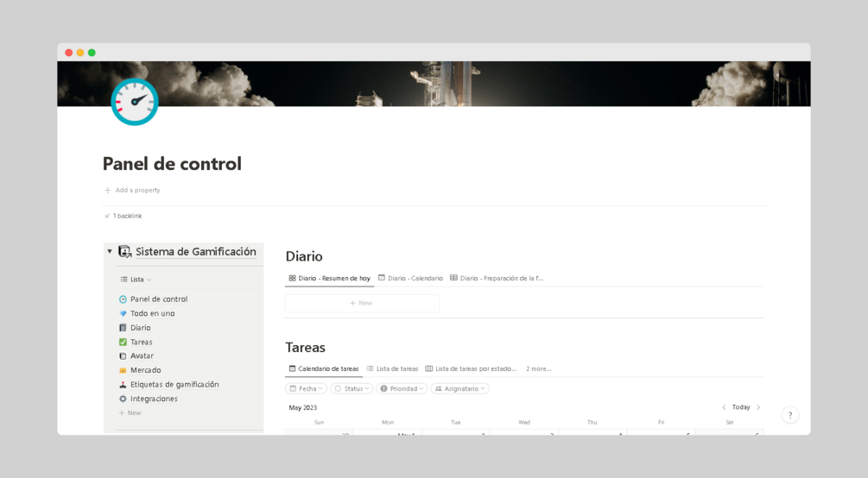868x478 pixels.
Task: Click the red close window button
Action: tap(68, 53)
